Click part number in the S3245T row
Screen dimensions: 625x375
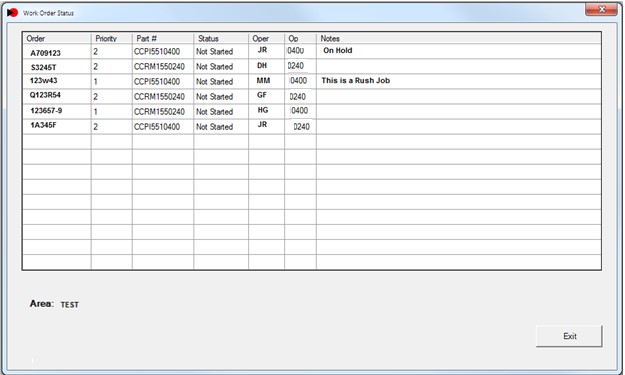pos(159,67)
